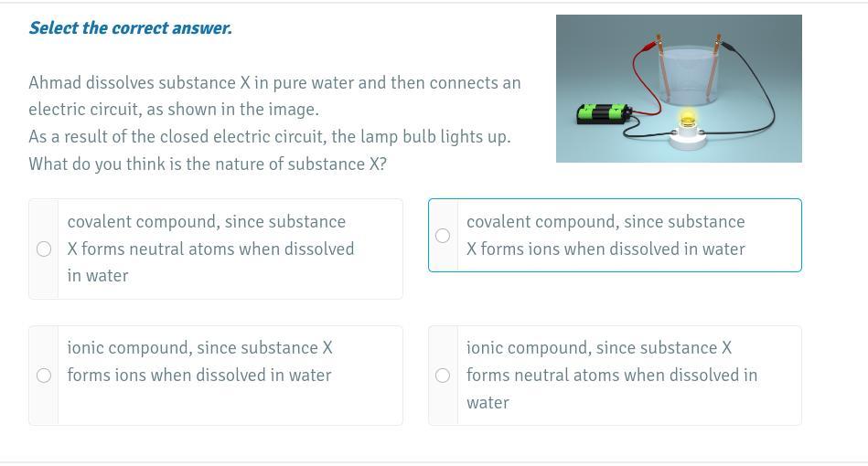Click the glowing lamp bulb in the circuit image
Screen dimensions: 868x466
pos(688,120)
